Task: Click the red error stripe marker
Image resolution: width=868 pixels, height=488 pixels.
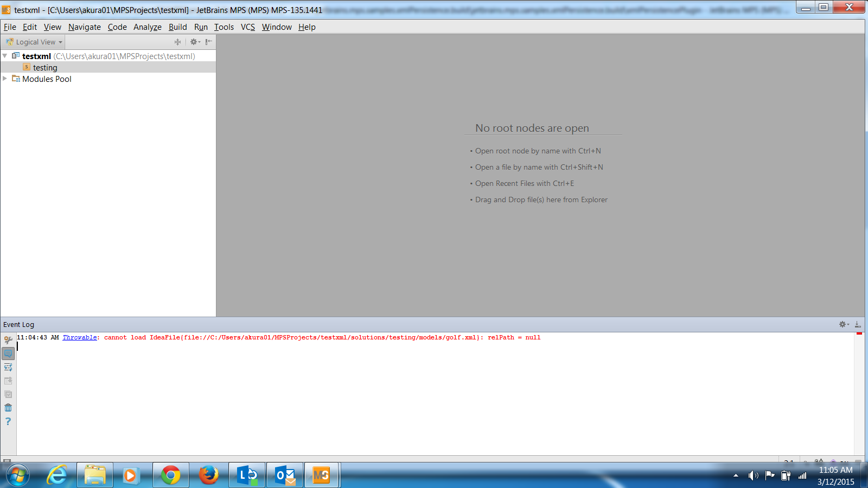Action: [x=859, y=333]
